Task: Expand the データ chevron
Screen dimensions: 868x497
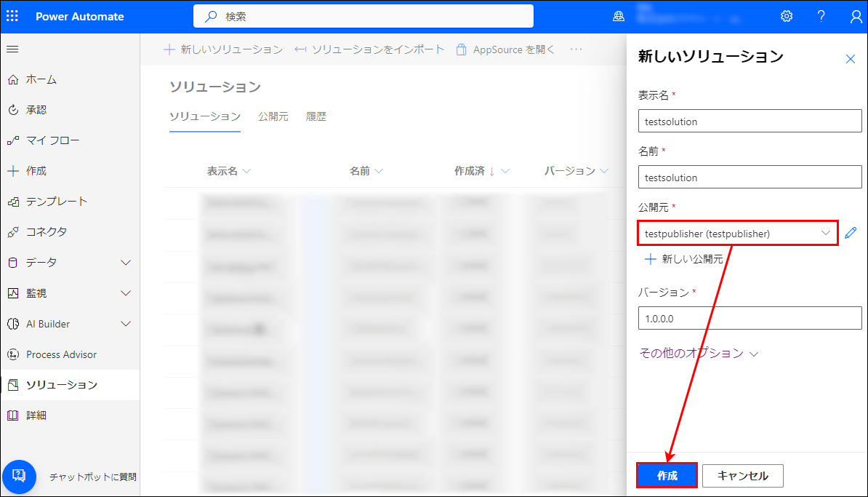Action: click(126, 263)
